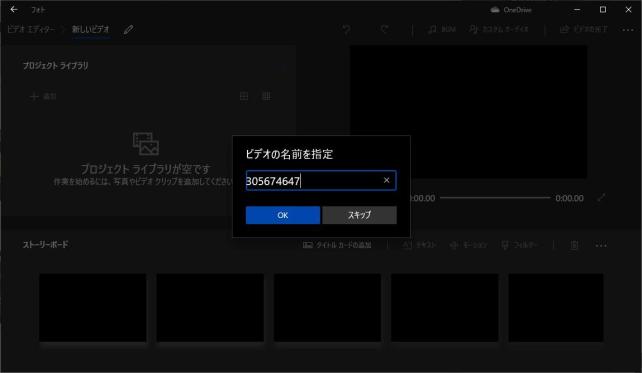
Task: Go back with the arrow icon
Action: [x=14, y=9]
